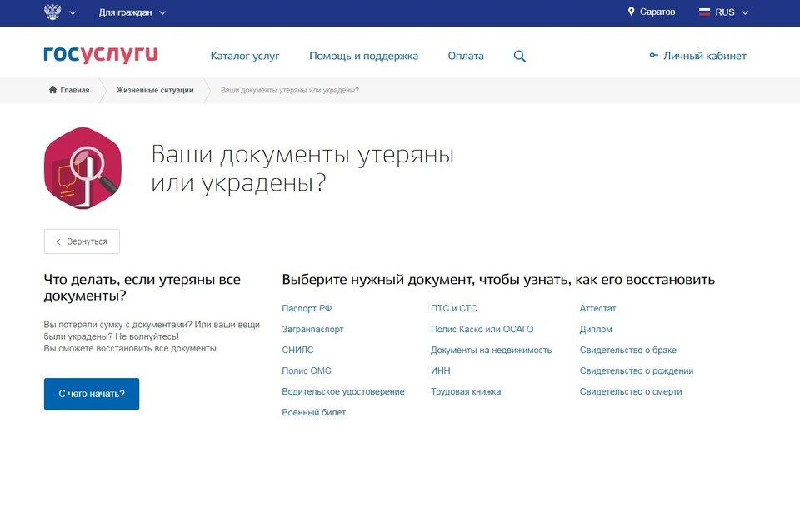Go to home via the Госуслуги logo
This screenshot has height=532, width=800.
click(x=101, y=54)
